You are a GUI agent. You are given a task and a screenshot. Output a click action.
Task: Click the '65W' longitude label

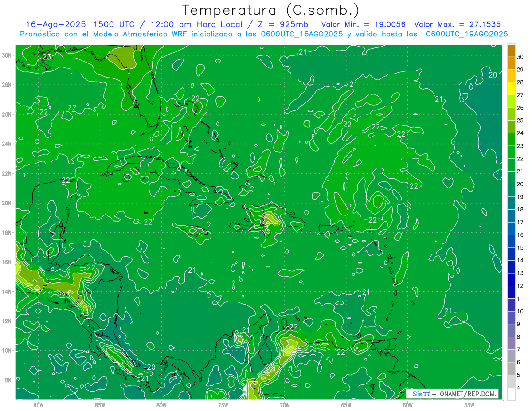pyautogui.click(x=346, y=405)
